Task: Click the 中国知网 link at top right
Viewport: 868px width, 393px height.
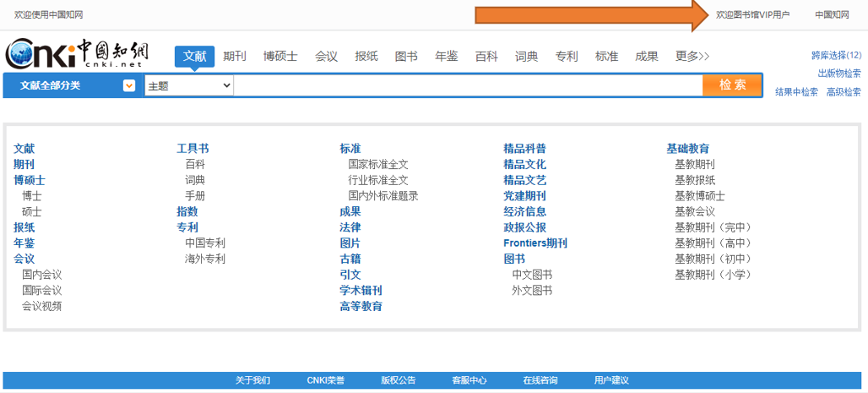Action: pyautogui.click(x=832, y=15)
